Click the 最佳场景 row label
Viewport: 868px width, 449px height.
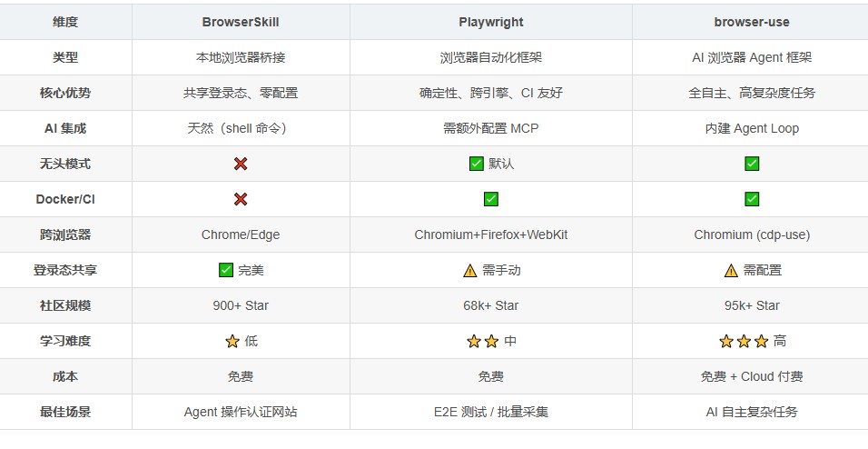click(65, 412)
